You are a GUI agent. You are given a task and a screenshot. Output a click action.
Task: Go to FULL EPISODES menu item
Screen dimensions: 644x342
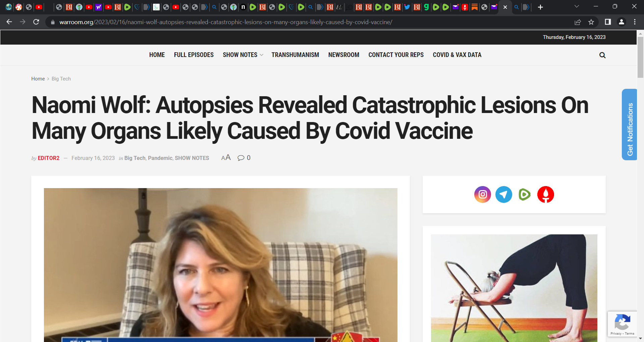coord(194,55)
